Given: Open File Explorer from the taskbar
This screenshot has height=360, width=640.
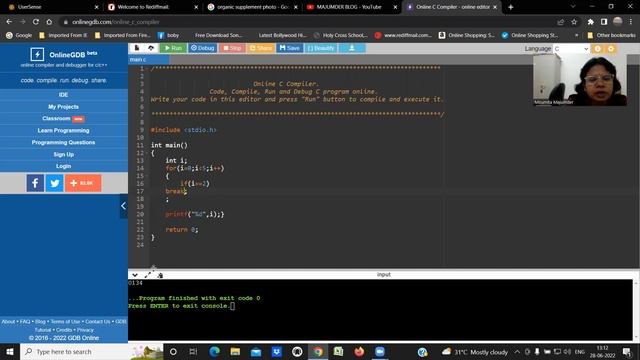Looking at the screenshot, I should (x=235, y=351).
